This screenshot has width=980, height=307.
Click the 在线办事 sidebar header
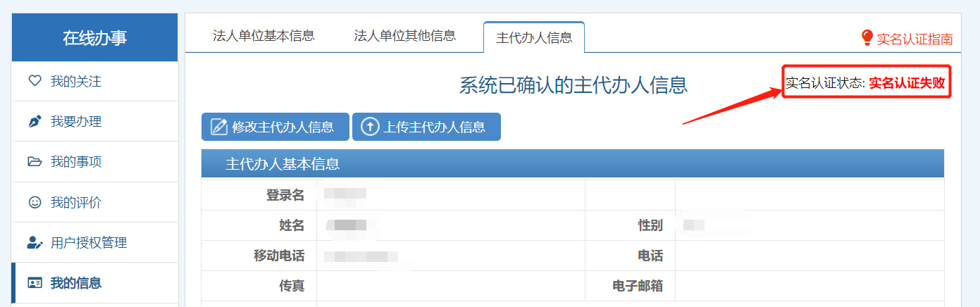pyautogui.click(x=95, y=38)
